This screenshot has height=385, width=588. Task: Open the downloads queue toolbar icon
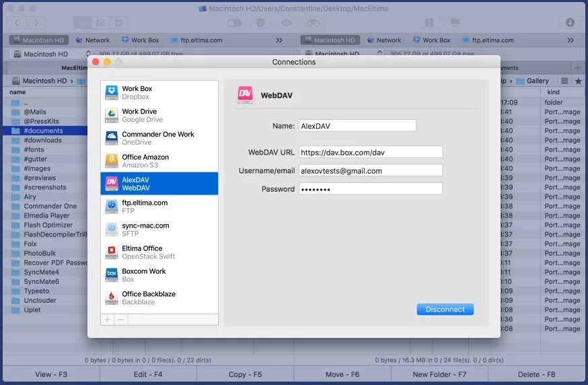click(570, 22)
